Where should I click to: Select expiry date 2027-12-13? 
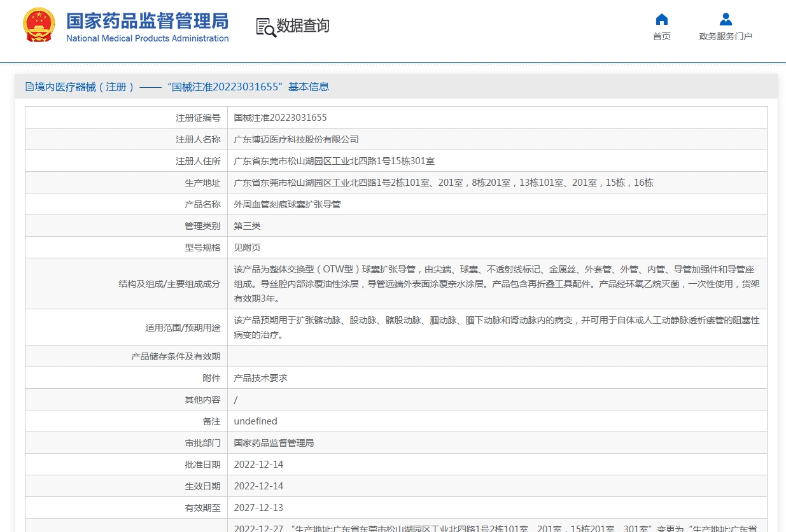pos(259,508)
